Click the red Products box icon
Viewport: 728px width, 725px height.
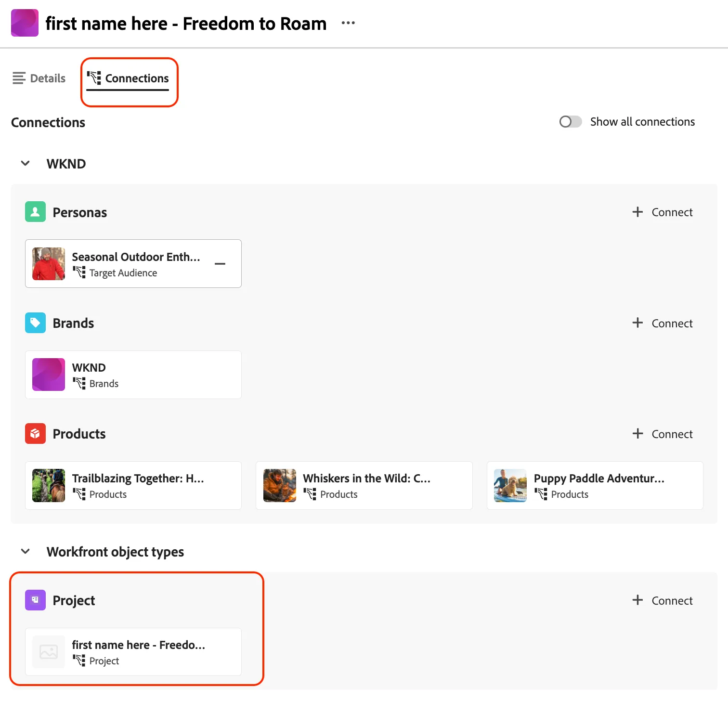pyautogui.click(x=35, y=433)
